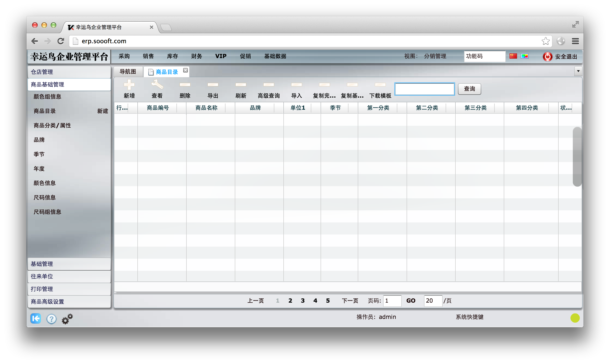This screenshot has height=364, width=610.
Task: Enter fullscreen with the expand arrows icon
Action: pos(575,25)
